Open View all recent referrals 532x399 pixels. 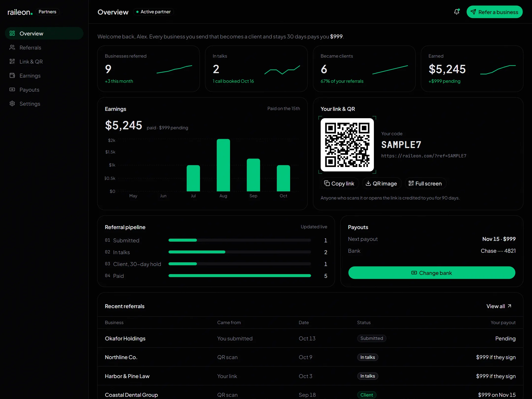tap(499, 306)
